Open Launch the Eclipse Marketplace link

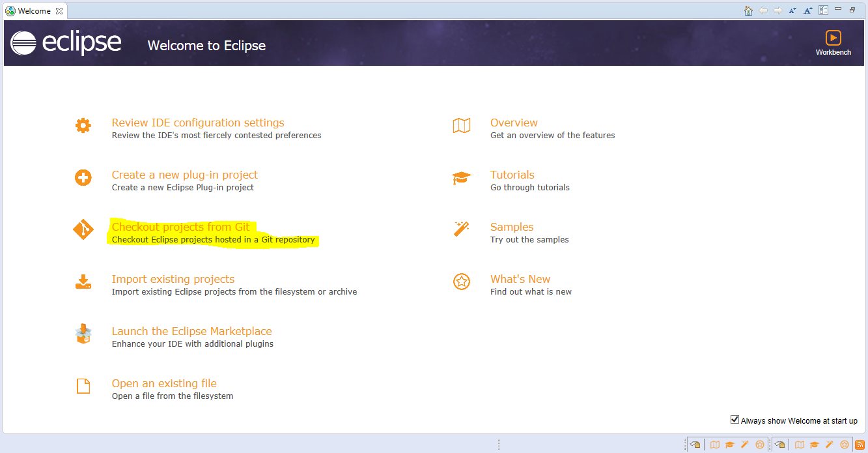[192, 331]
